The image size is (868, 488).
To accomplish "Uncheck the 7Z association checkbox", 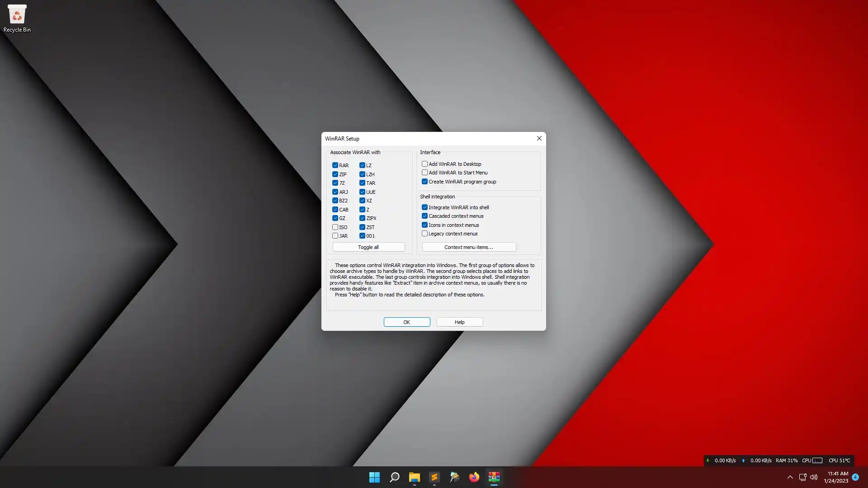I will [x=335, y=183].
